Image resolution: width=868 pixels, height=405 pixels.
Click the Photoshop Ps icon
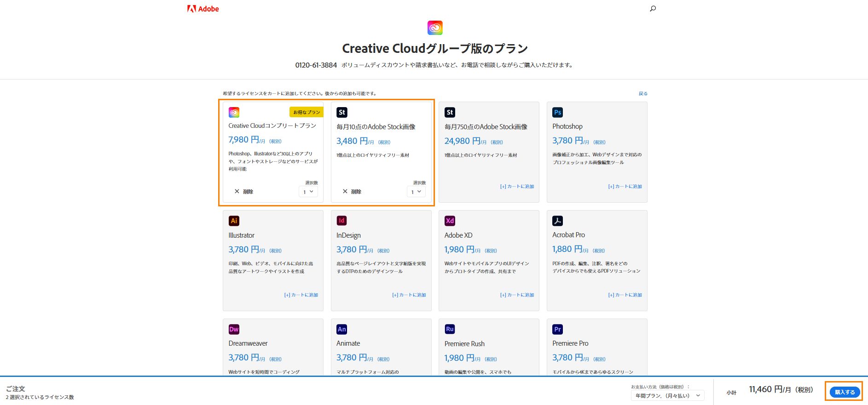[558, 112]
